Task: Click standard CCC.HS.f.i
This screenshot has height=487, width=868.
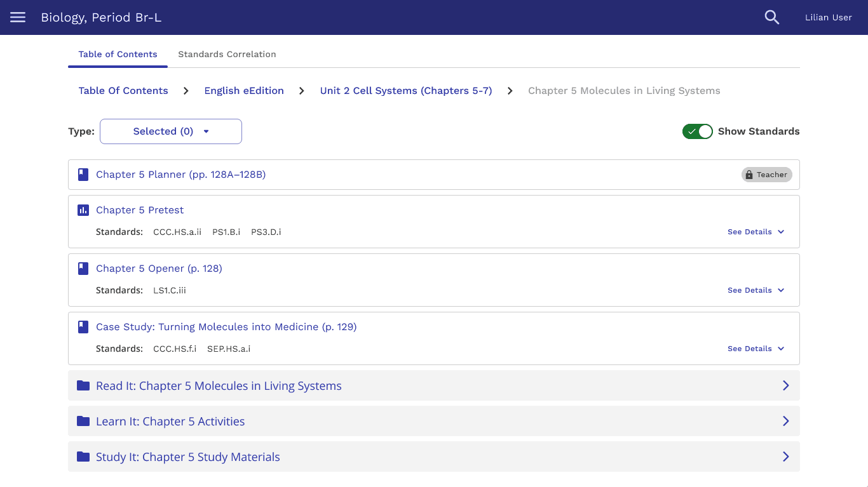Action: click(175, 349)
